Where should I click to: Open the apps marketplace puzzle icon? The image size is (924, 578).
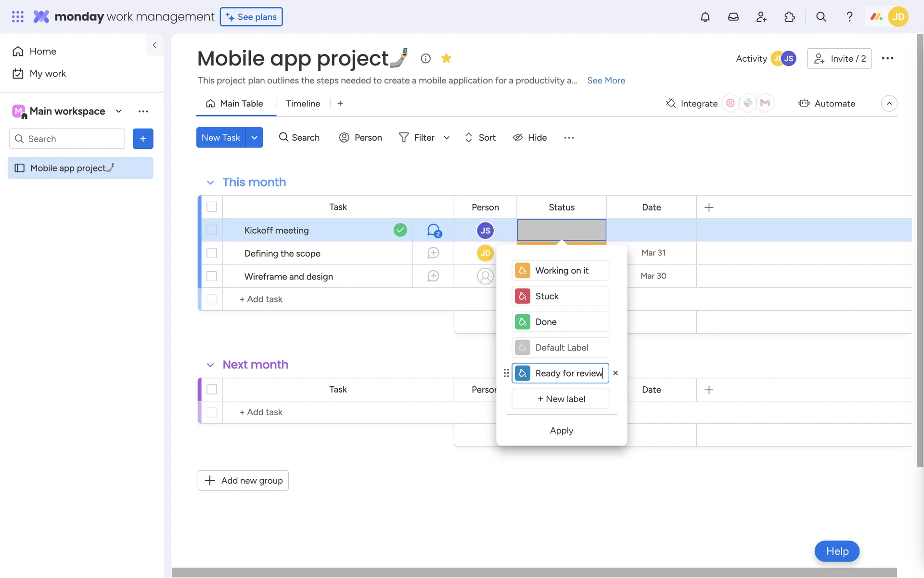tap(789, 17)
